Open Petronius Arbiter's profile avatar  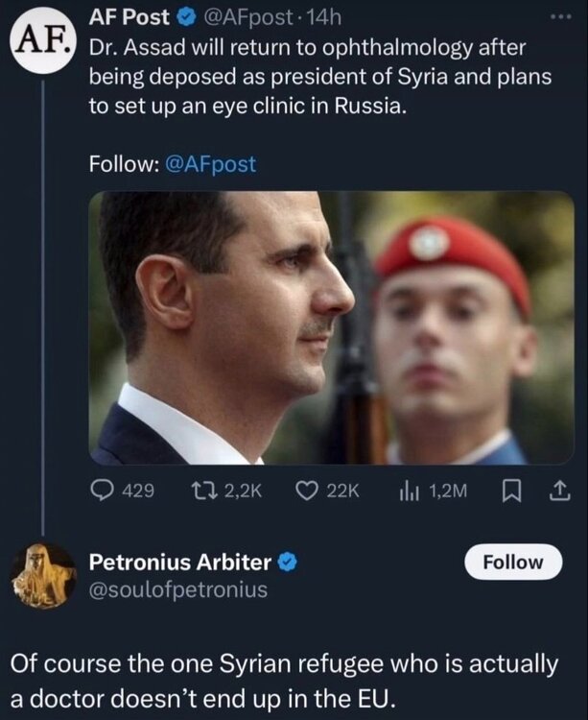click(43, 575)
